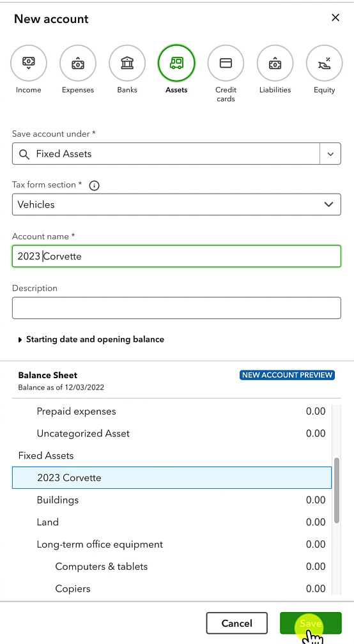Pick the Equity account type icon
This screenshot has width=354, height=644.
tap(325, 63)
